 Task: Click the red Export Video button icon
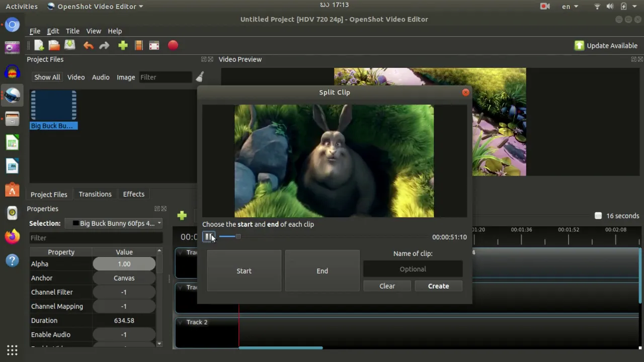(x=173, y=46)
